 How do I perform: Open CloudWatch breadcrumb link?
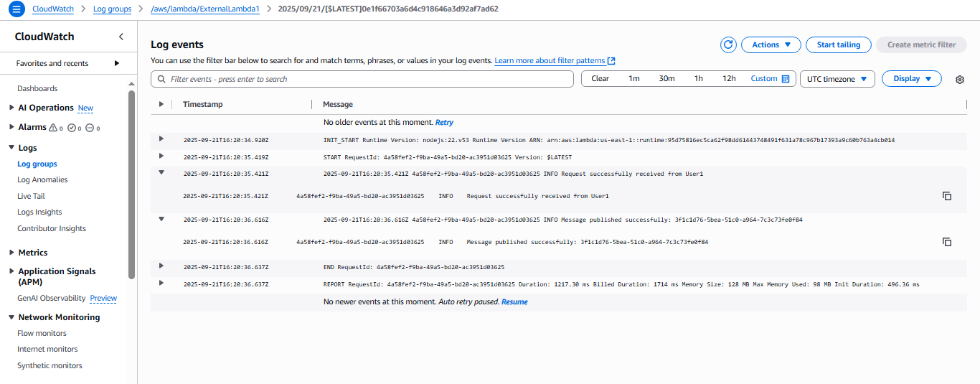point(53,9)
